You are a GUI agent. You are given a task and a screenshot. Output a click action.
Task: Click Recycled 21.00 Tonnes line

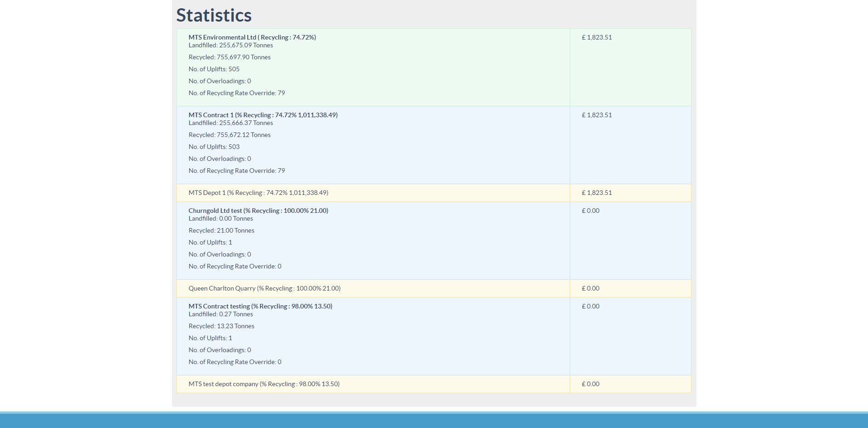pos(221,230)
